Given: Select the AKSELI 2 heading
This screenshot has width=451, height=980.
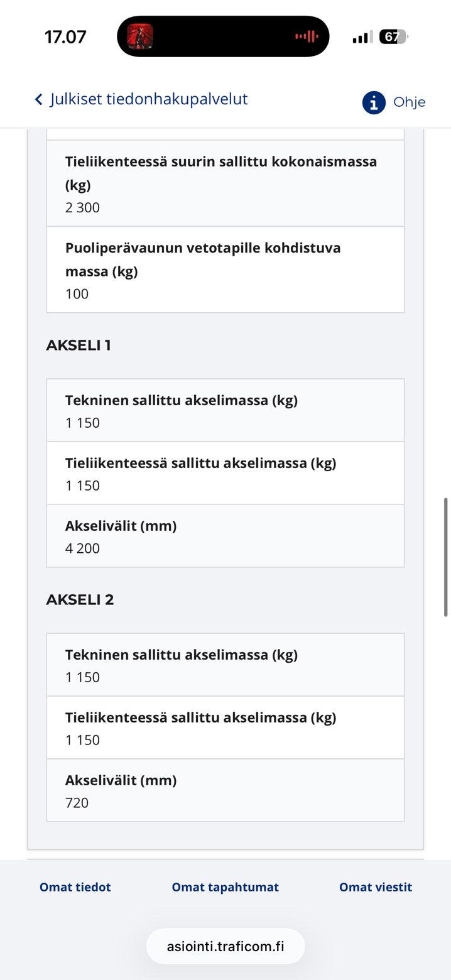Looking at the screenshot, I should coord(80,599).
